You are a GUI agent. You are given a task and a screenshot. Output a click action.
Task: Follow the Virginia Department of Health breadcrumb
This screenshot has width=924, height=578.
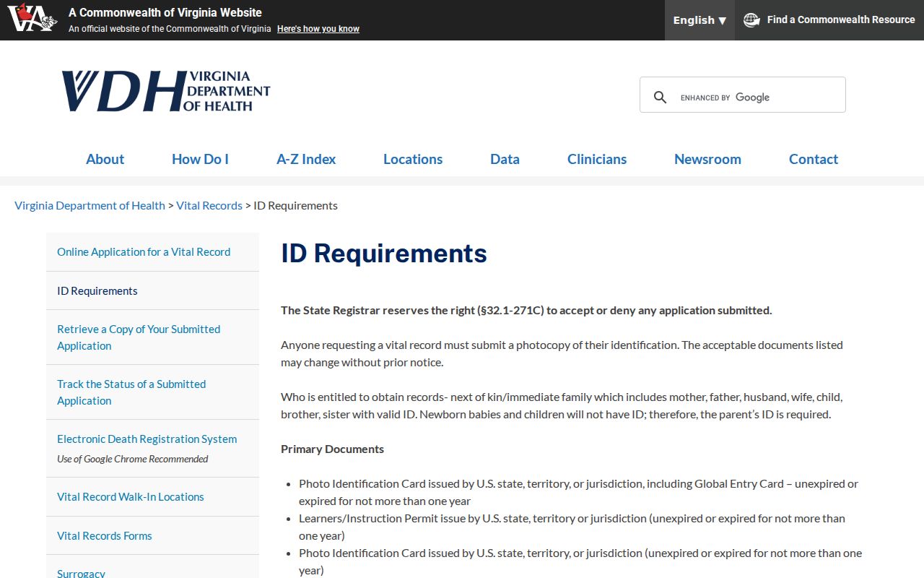coord(90,205)
